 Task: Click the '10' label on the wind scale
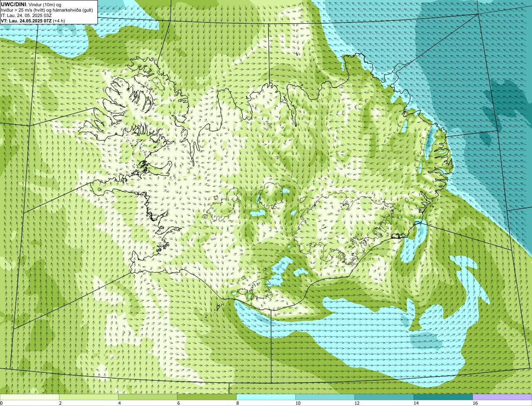pyautogui.click(x=298, y=403)
